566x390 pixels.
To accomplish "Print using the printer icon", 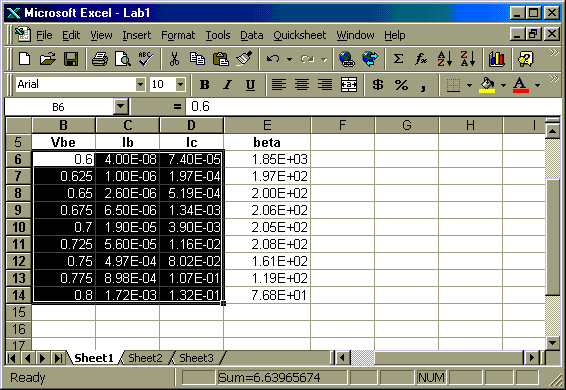I will pos(100,59).
